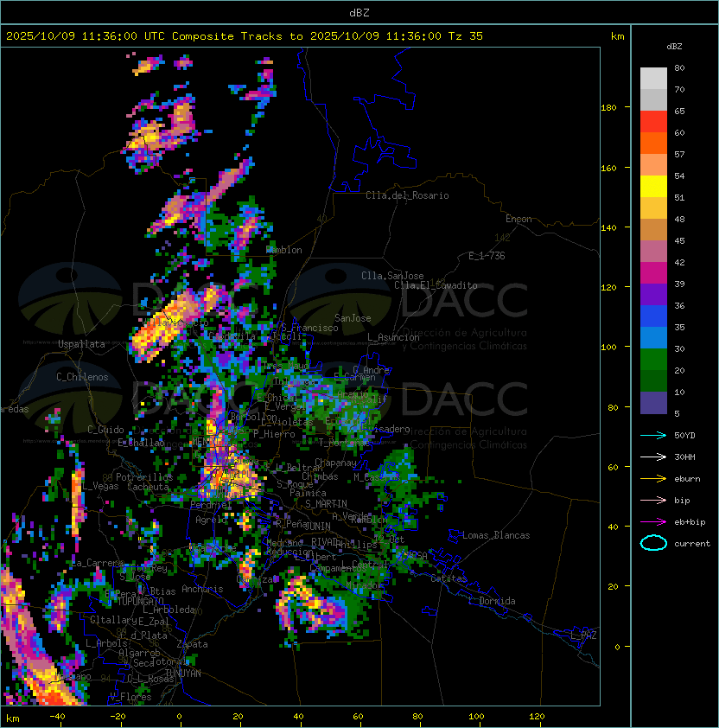
Task: Click the 'L_PAZ' map label
Action: (x=583, y=635)
